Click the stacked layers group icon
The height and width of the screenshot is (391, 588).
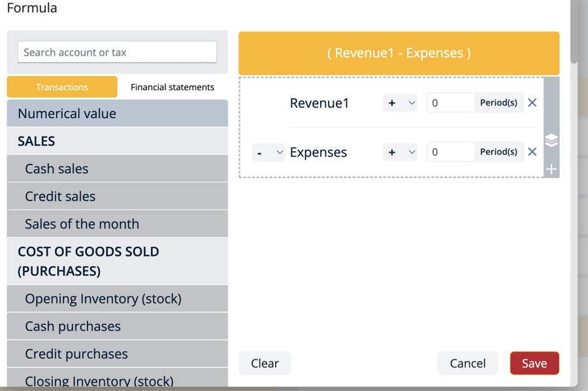[551, 140]
